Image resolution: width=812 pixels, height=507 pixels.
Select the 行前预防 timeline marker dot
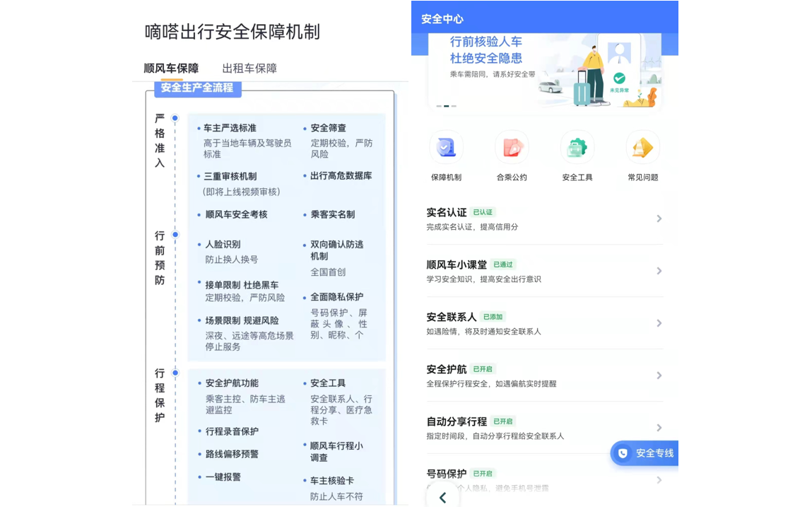[175, 235]
